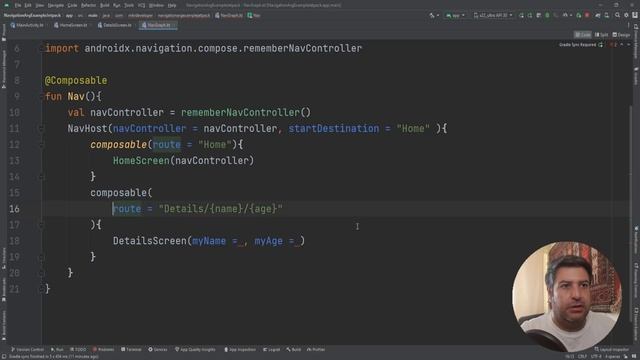Click fold marker at line 21

[x=41, y=289]
